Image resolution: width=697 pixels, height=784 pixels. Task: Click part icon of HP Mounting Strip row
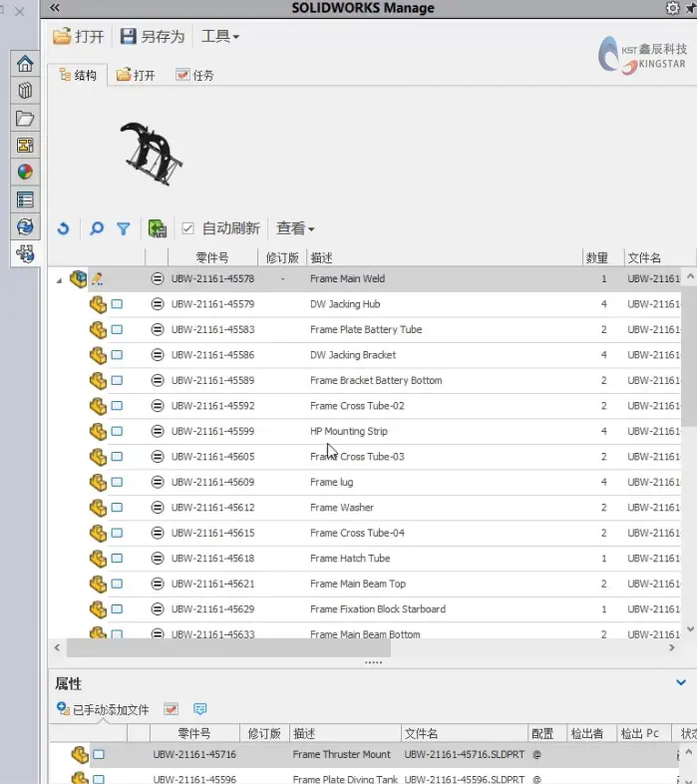point(98,431)
